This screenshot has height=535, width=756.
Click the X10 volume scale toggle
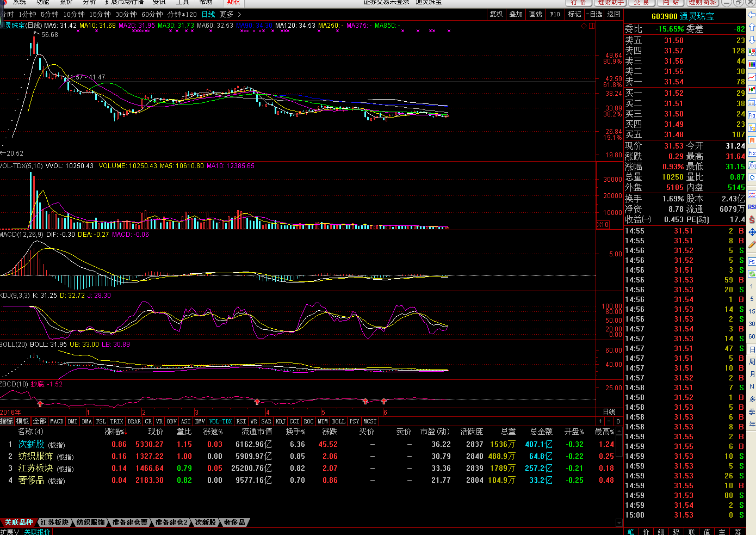coord(603,225)
